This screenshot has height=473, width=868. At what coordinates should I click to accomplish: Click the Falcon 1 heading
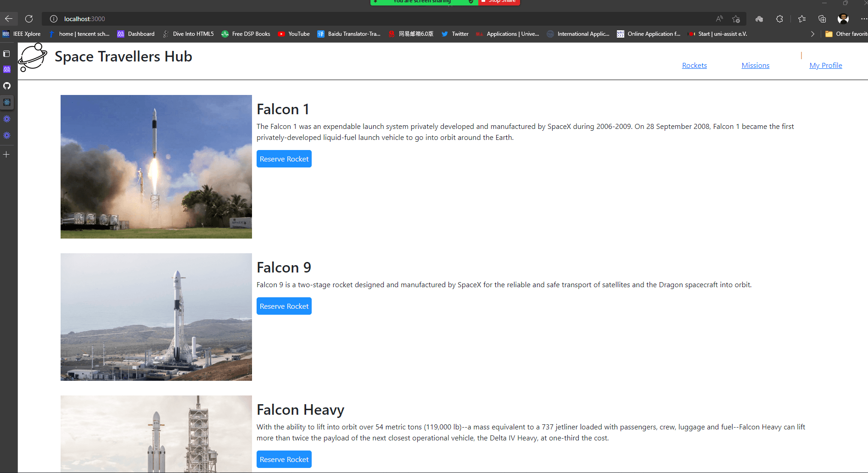point(283,109)
